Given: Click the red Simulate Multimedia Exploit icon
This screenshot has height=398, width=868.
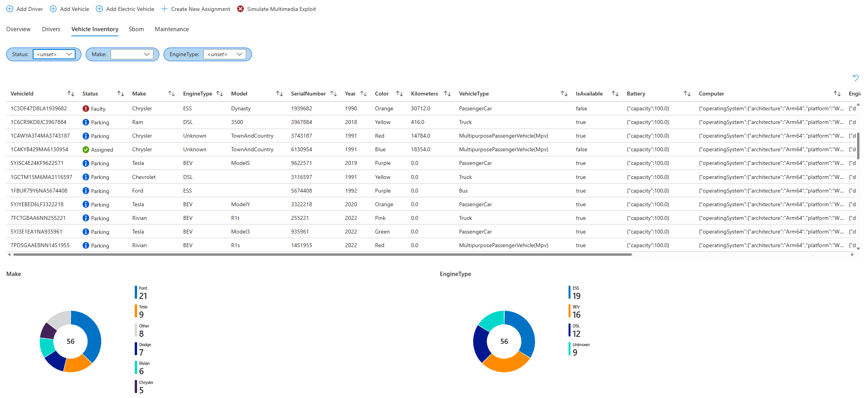Looking at the screenshot, I should pyautogui.click(x=241, y=9).
